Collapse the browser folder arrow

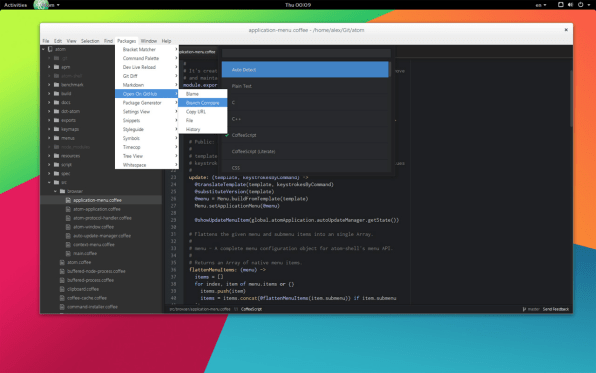click(x=55, y=191)
